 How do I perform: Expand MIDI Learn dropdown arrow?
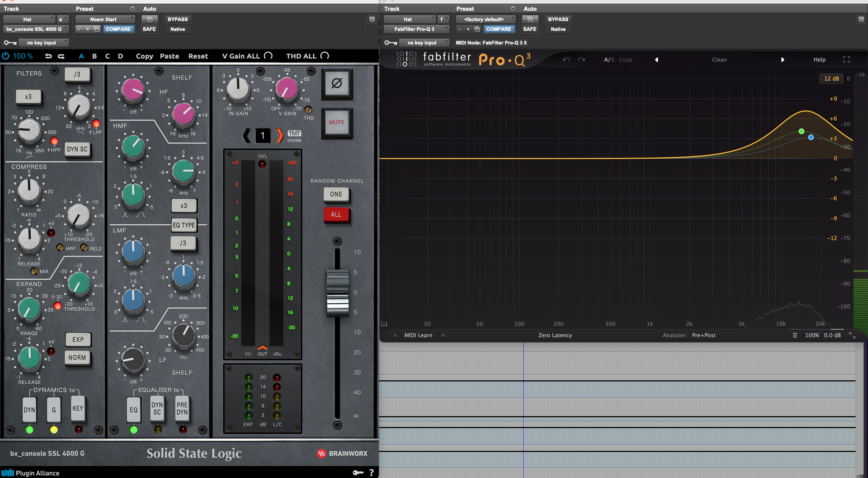pos(443,336)
